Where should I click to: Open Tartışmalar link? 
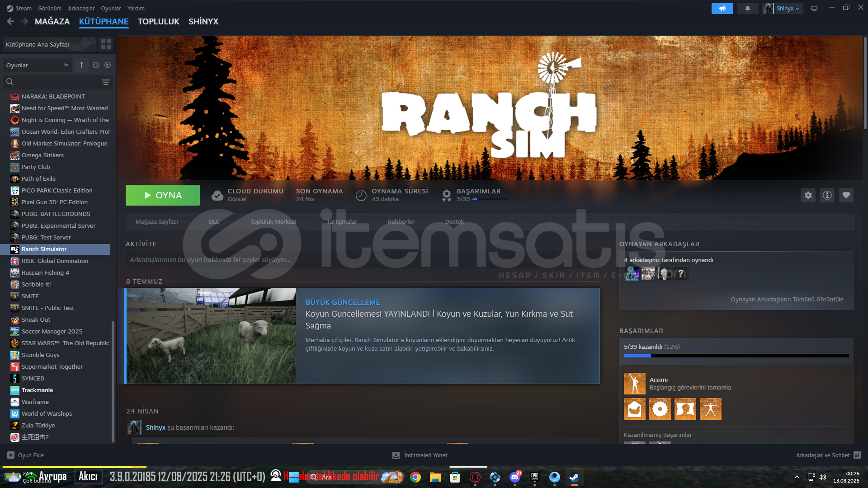click(x=342, y=221)
